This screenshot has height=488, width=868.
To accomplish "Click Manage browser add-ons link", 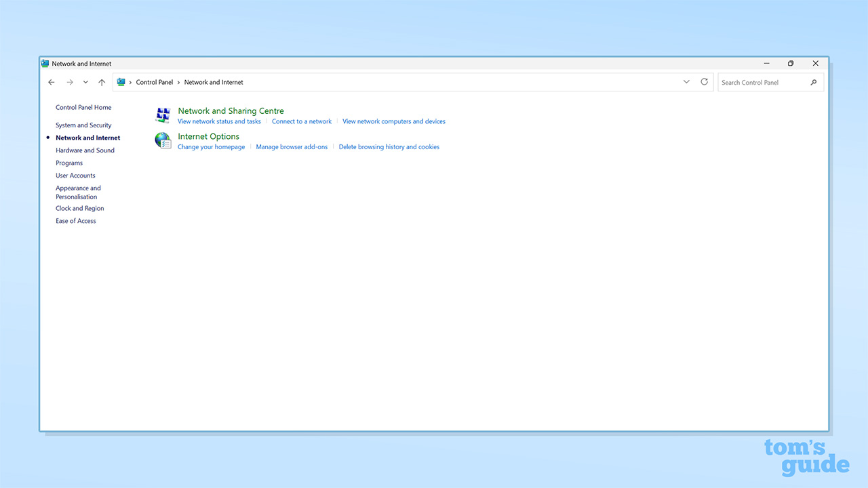I will (x=292, y=147).
